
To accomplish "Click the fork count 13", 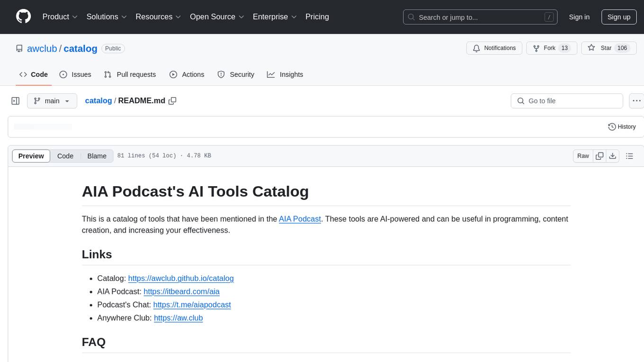I will pyautogui.click(x=564, y=48).
